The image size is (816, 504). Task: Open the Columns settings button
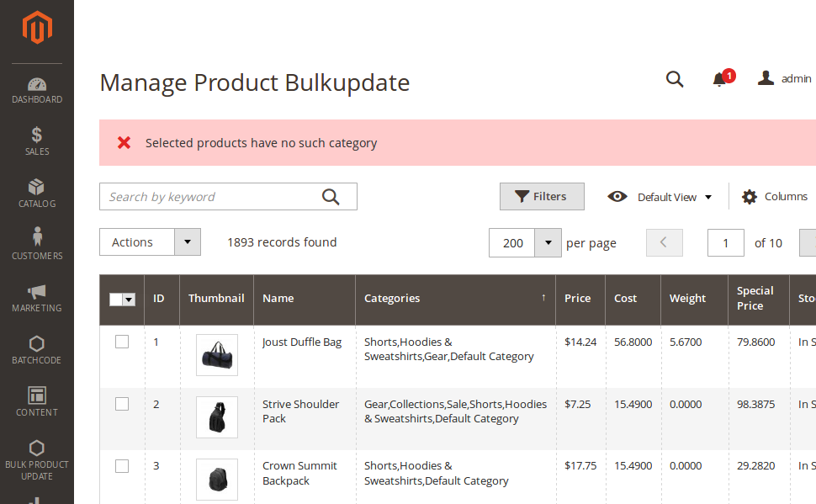tap(775, 197)
